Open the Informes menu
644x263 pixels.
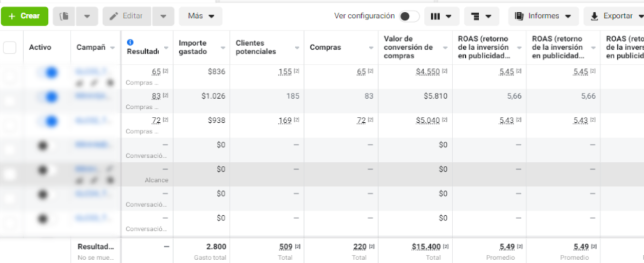[x=543, y=16]
